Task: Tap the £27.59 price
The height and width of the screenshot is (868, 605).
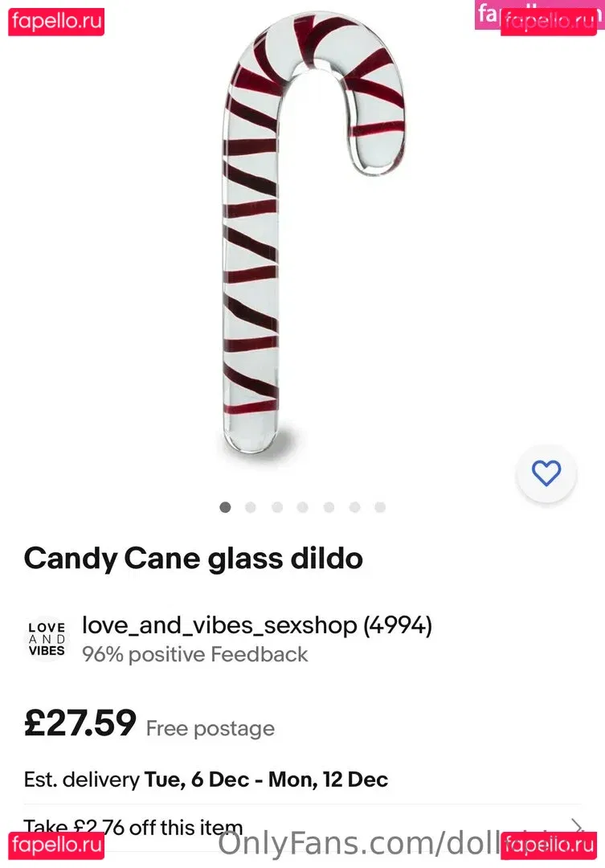Action: (x=80, y=723)
